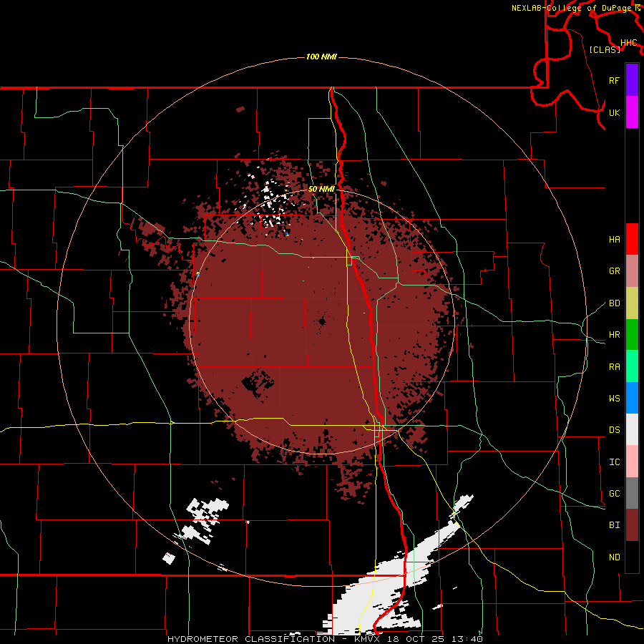
Task: Click the GC legend label
Action: pos(614,494)
